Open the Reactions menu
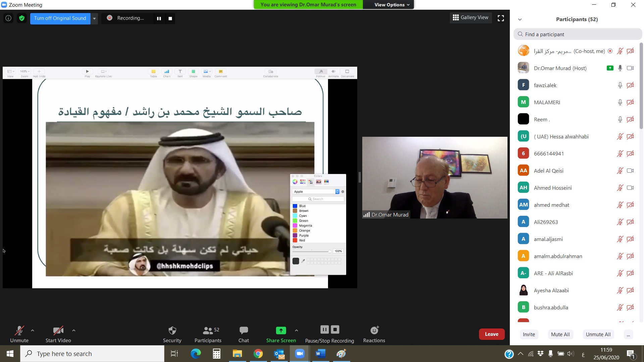This screenshot has height=362, width=644. [374, 334]
